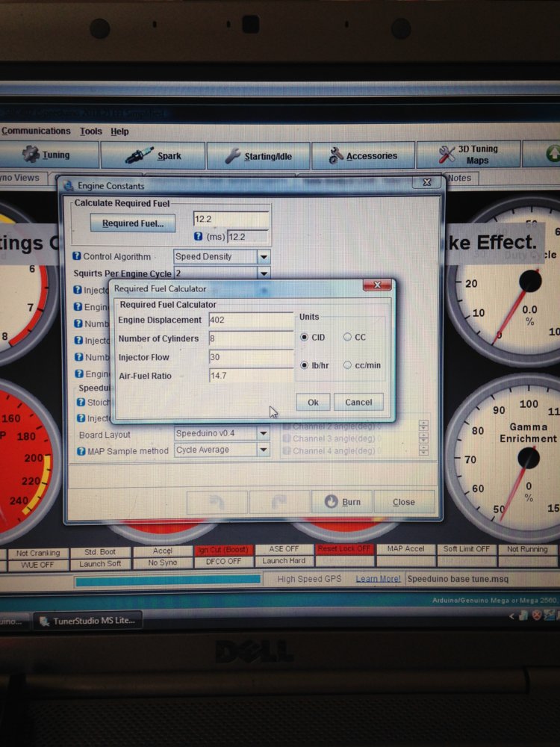Expand the Control Algorithm dropdown
Screen dimensions: 560x747
coord(264,257)
